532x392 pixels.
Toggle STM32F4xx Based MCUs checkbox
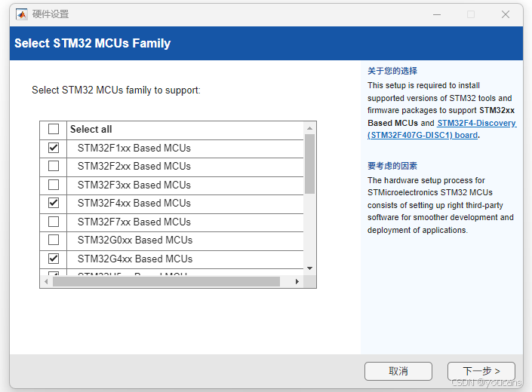tap(54, 203)
